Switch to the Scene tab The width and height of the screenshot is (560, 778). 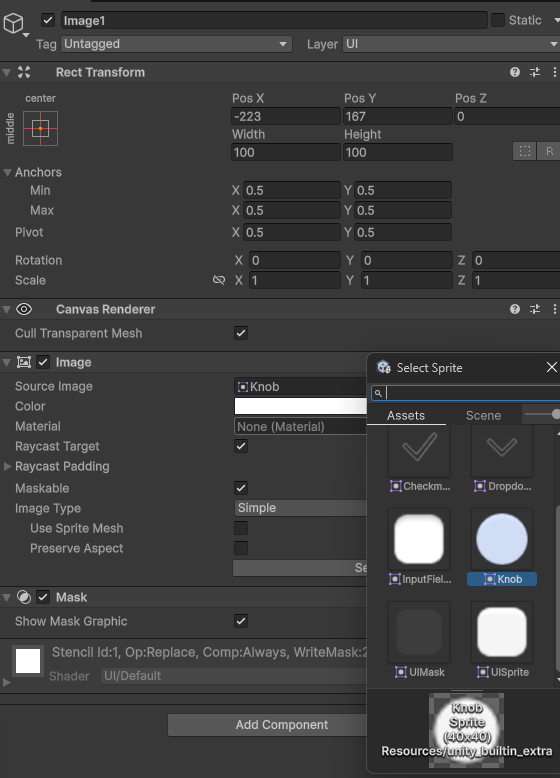click(x=483, y=415)
